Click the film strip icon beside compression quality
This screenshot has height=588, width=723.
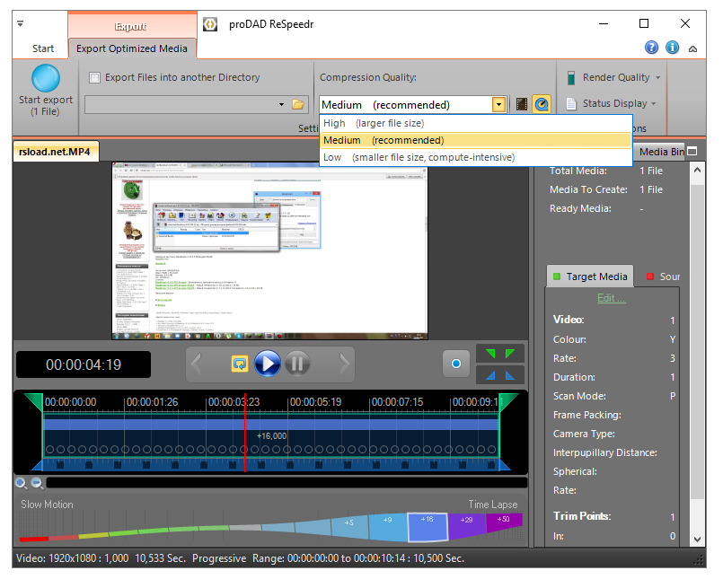521,104
